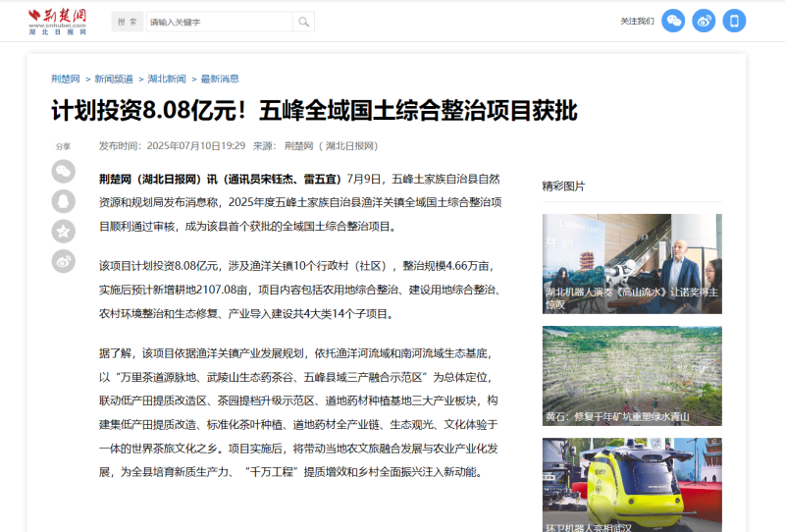Share article via Weibo sidebar icon
This screenshot has width=785, height=532.
pyautogui.click(x=64, y=261)
